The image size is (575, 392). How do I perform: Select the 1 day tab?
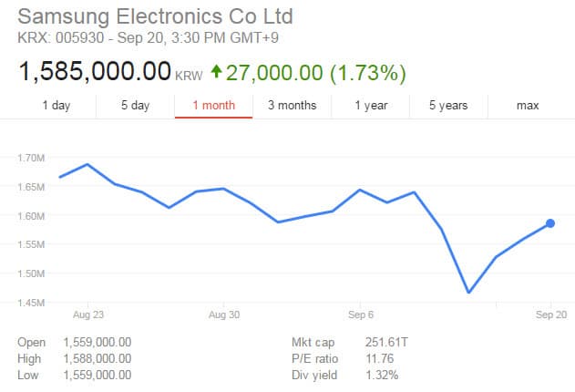56,106
